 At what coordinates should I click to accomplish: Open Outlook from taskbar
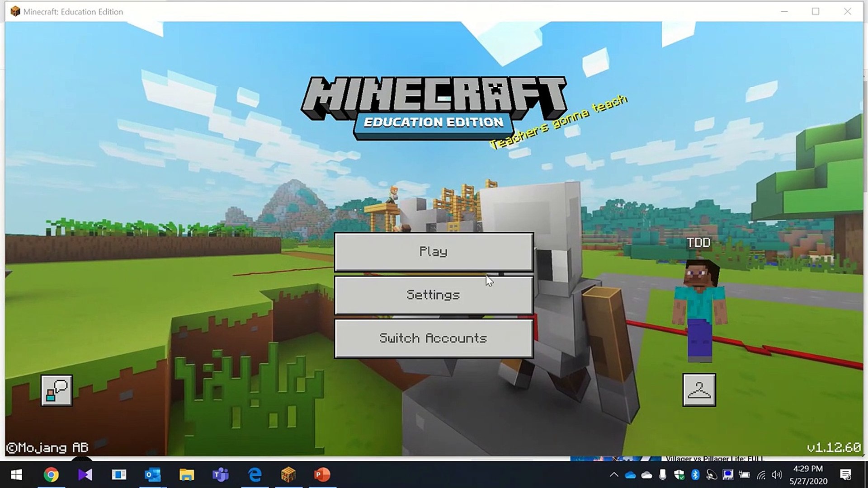[x=152, y=475]
